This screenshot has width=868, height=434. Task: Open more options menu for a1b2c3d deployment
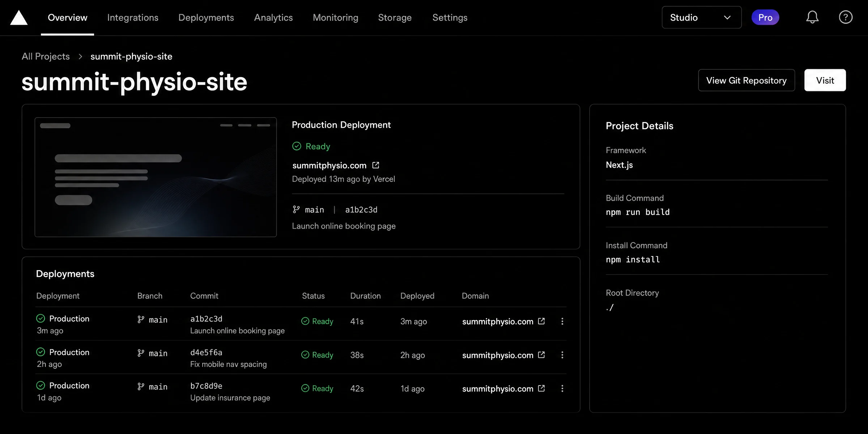coord(562,321)
